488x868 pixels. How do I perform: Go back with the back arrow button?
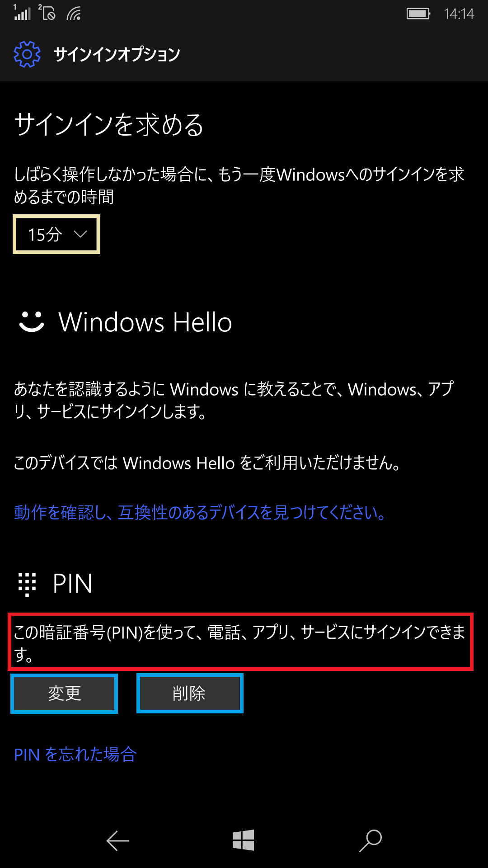coord(117,841)
